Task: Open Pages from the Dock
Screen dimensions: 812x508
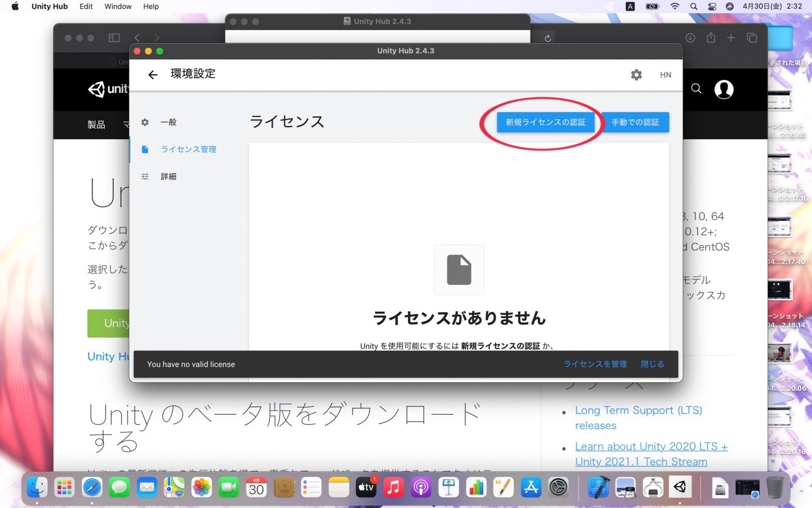Action: (503, 487)
